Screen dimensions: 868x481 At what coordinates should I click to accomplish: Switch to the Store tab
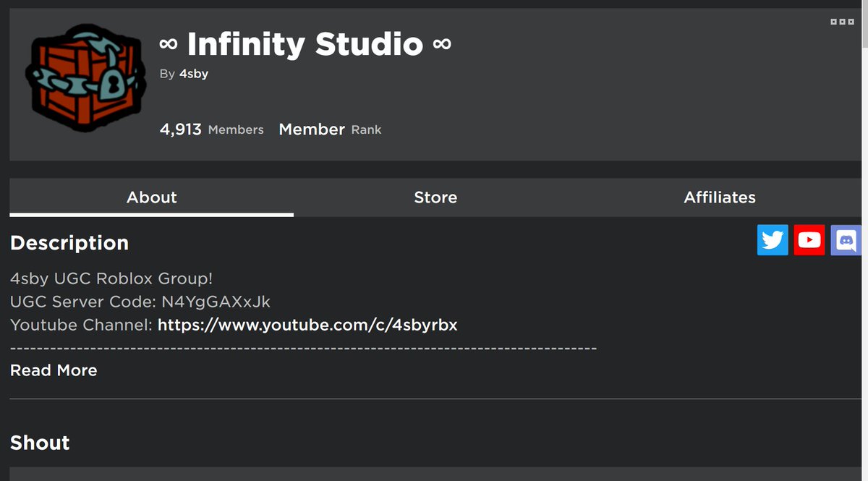point(435,197)
